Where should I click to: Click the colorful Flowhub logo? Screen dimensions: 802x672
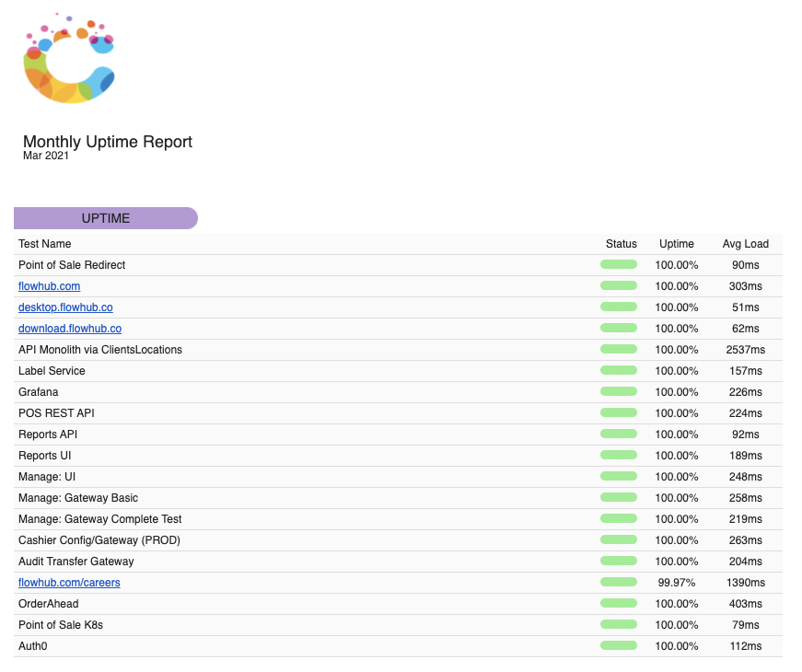coord(69,60)
